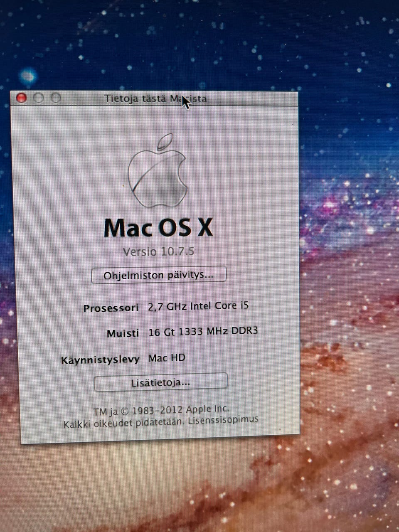Select the 16 Gt 1333 MHz DDR3 value

203,331
